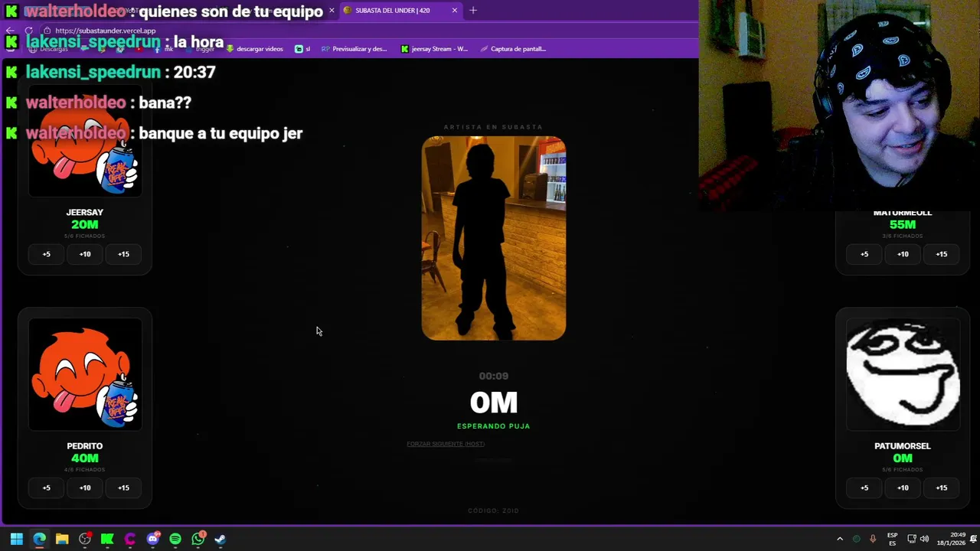Click Maturmeoll's +5 bid button

pyautogui.click(x=864, y=254)
